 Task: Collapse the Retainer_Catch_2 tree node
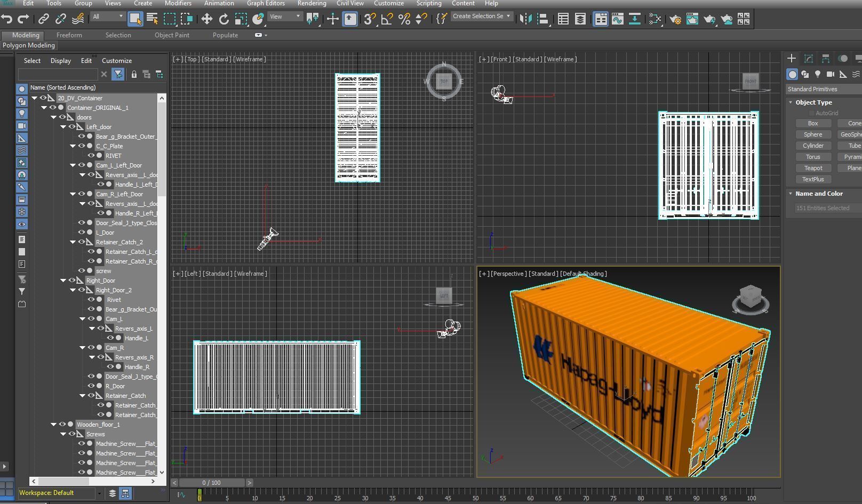pyautogui.click(x=73, y=242)
